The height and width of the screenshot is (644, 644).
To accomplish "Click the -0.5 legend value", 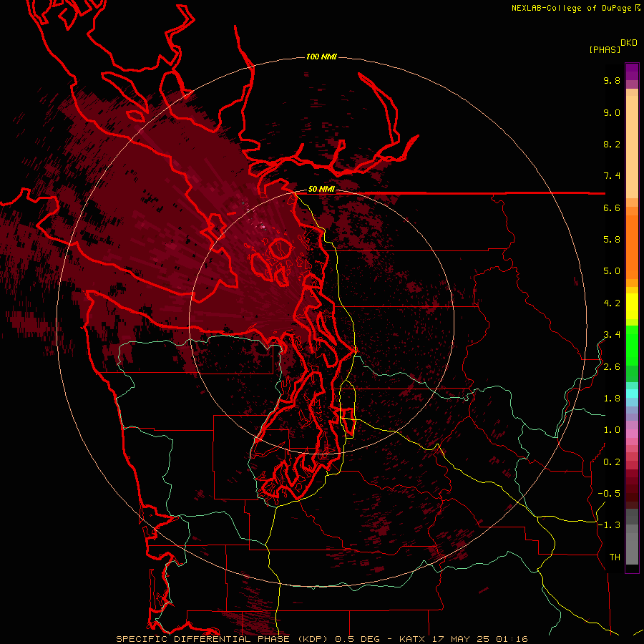I will point(609,494).
